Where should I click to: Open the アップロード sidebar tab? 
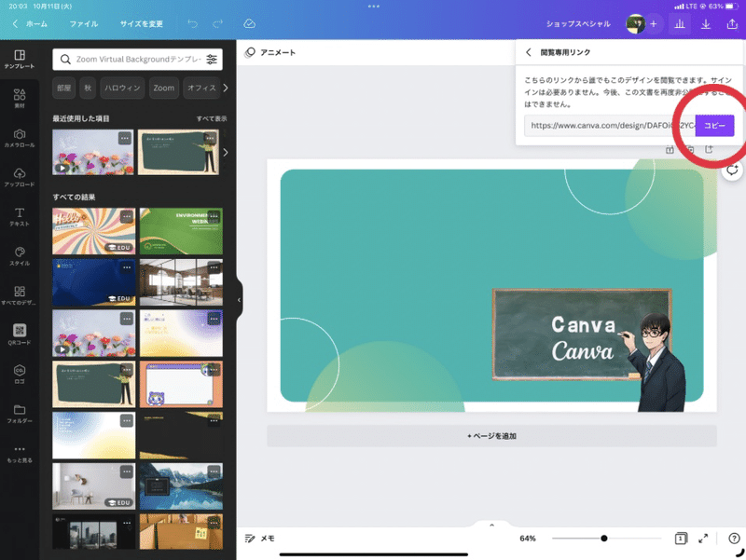coord(20,177)
